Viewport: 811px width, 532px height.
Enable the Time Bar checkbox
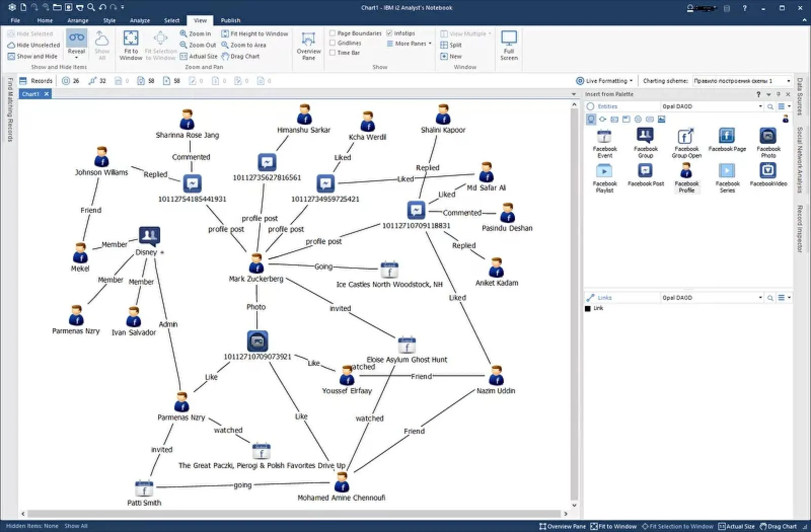point(333,52)
